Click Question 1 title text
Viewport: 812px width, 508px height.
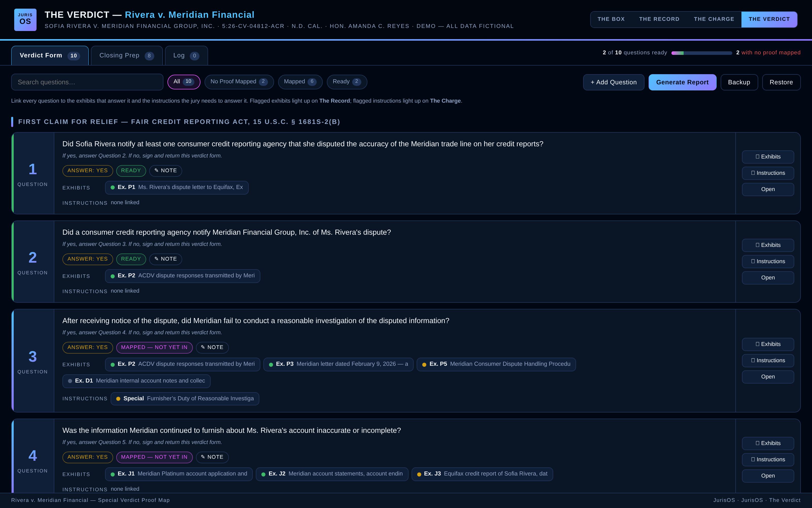[303, 144]
